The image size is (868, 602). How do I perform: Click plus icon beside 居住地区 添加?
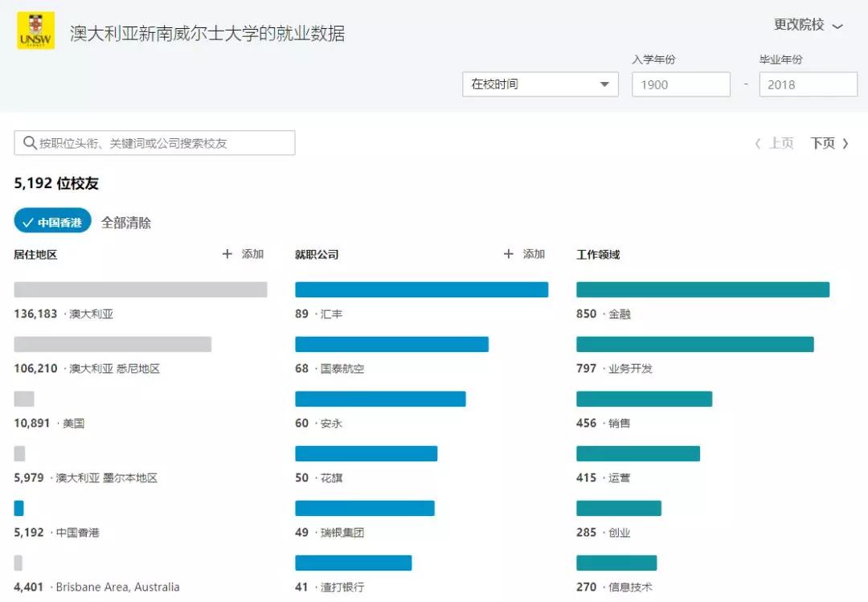point(227,254)
